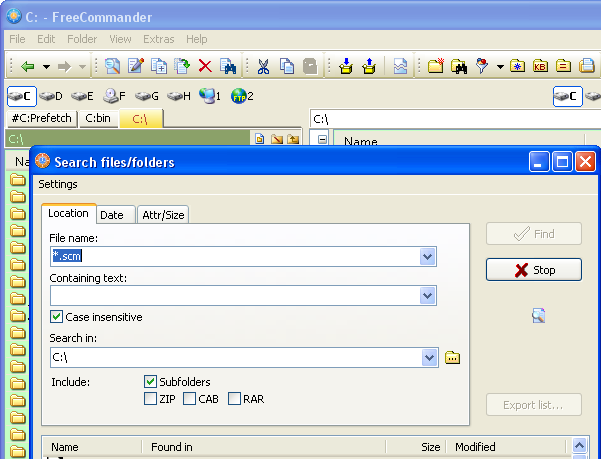
Task: Select drive C in left panel
Action: [22, 96]
